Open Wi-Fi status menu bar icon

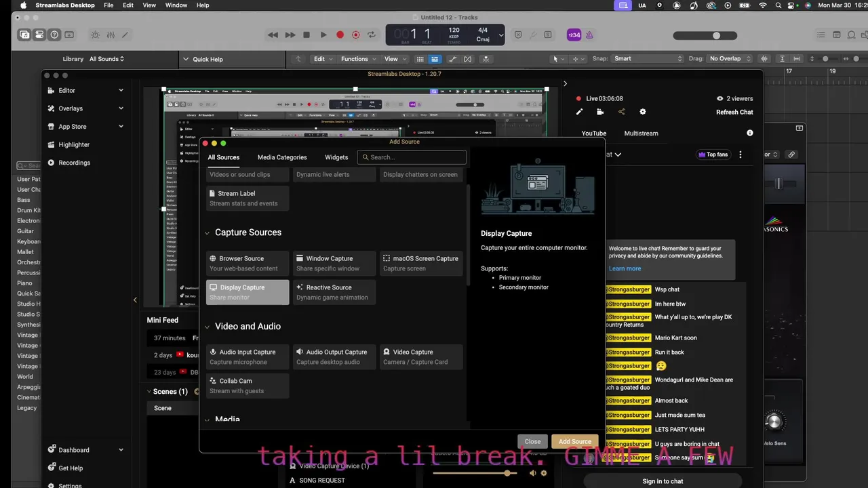(762, 5)
